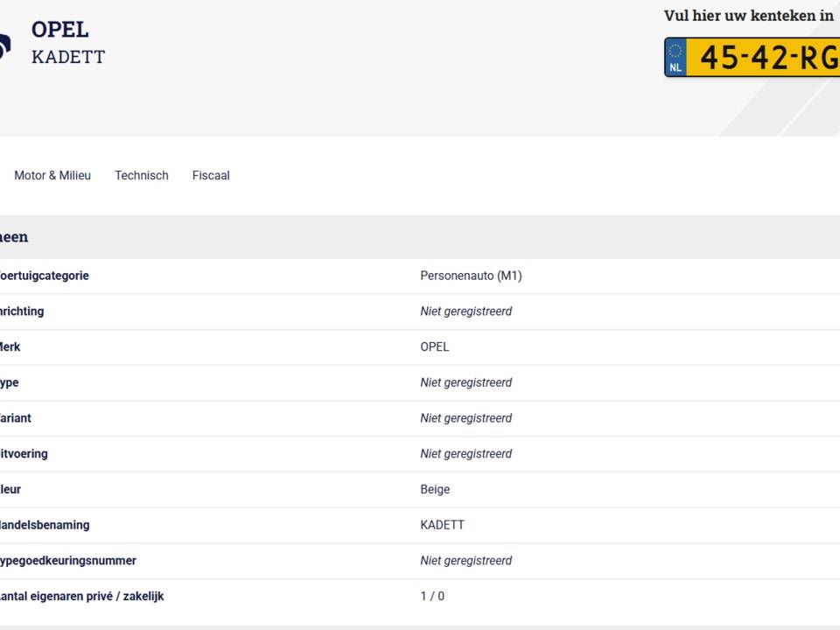The image size is (840, 630).
Task: Select the 'Personenauto (M1)' value
Action: [471, 276]
